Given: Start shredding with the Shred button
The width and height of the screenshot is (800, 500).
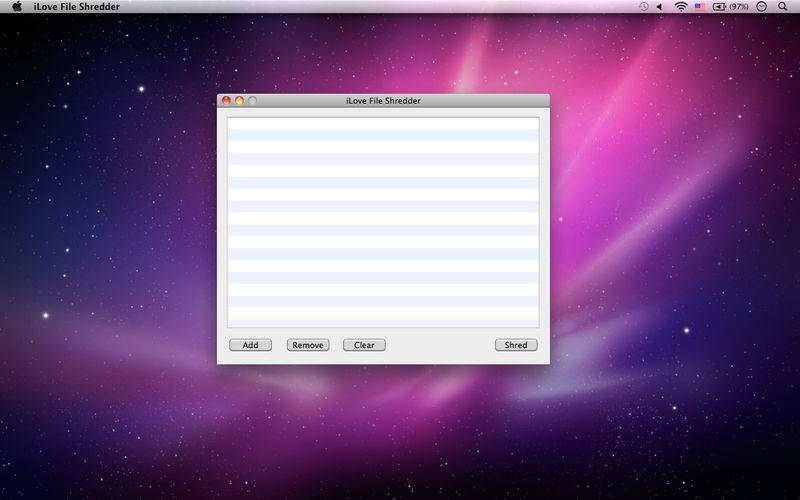Looking at the screenshot, I should point(516,345).
